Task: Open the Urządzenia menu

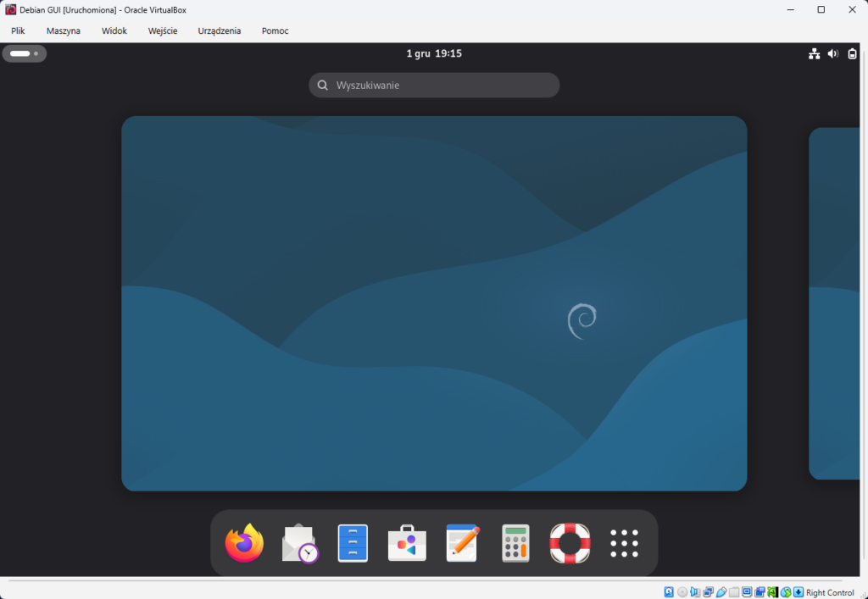Action: coord(220,31)
